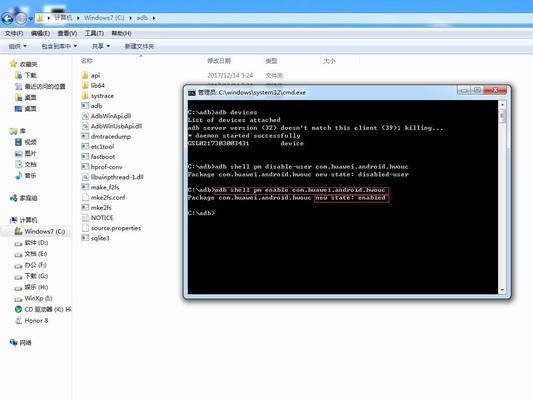Viewport: 533px width, 400px height.
Task: Sort by the 大小 column header
Action: point(329,61)
